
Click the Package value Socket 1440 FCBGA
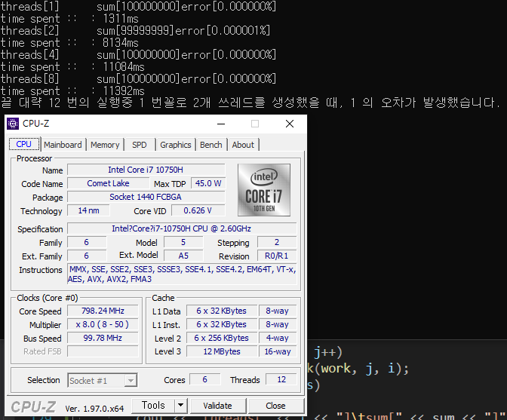point(146,197)
